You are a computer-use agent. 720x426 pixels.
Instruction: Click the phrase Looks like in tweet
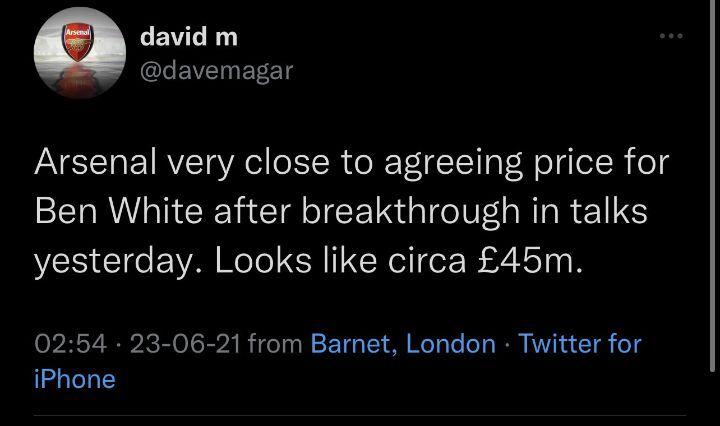pyautogui.click(x=295, y=261)
